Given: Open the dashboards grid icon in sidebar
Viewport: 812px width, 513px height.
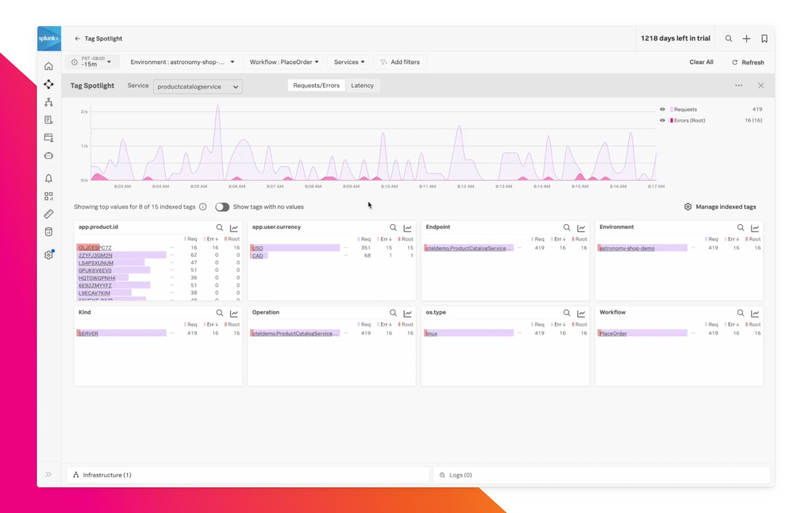Looking at the screenshot, I should (49, 195).
